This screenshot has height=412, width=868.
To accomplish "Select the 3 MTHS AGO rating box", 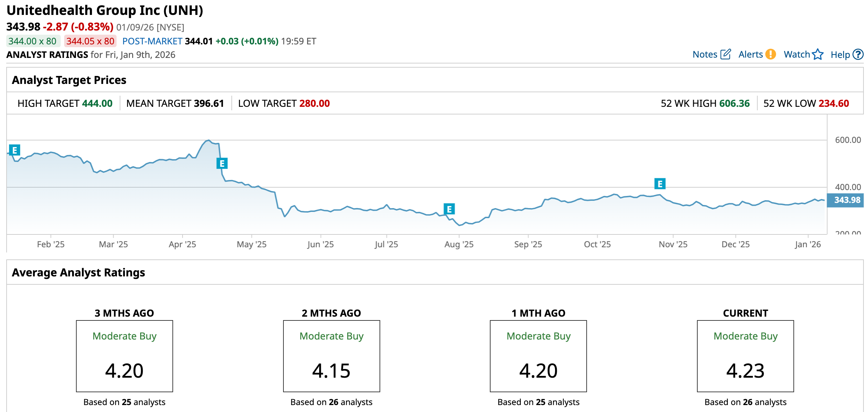I will 124,356.
